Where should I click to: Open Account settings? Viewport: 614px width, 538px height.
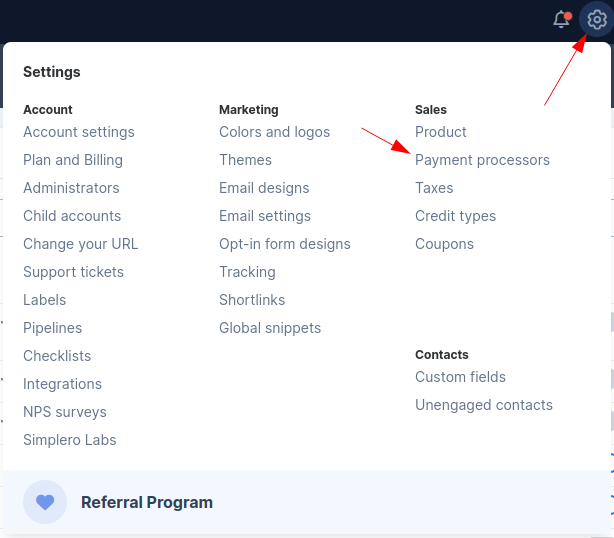click(x=79, y=132)
